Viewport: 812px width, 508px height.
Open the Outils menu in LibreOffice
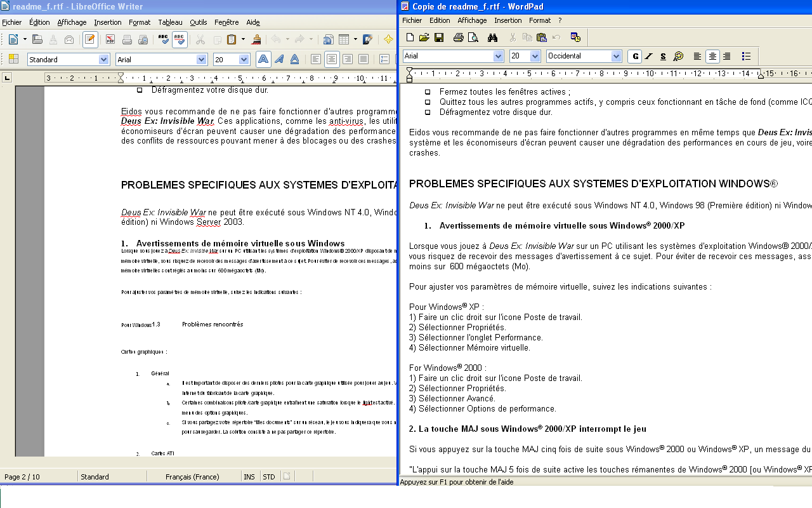click(x=199, y=22)
